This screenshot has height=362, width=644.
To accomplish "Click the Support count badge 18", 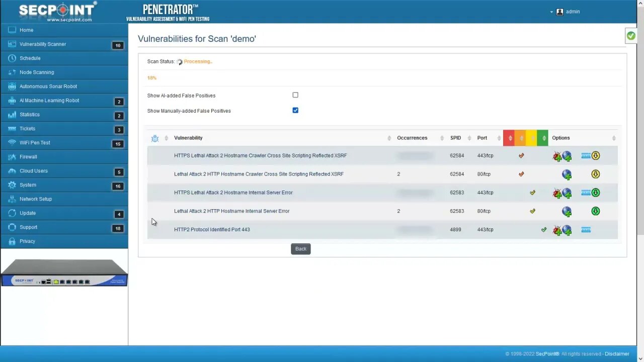I will coord(118,228).
